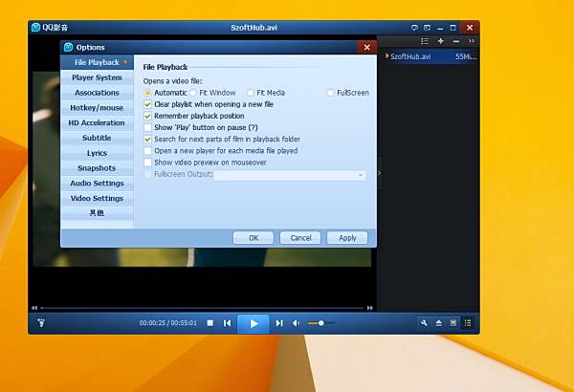This screenshot has height=392, width=574.
Task: Open Audio Settings tab
Action: [97, 183]
